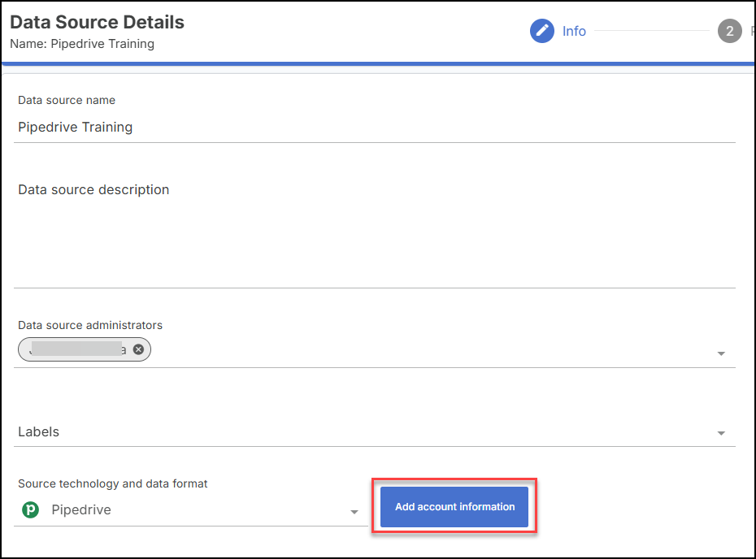
Task: Click the Info step label
Action: (x=574, y=31)
